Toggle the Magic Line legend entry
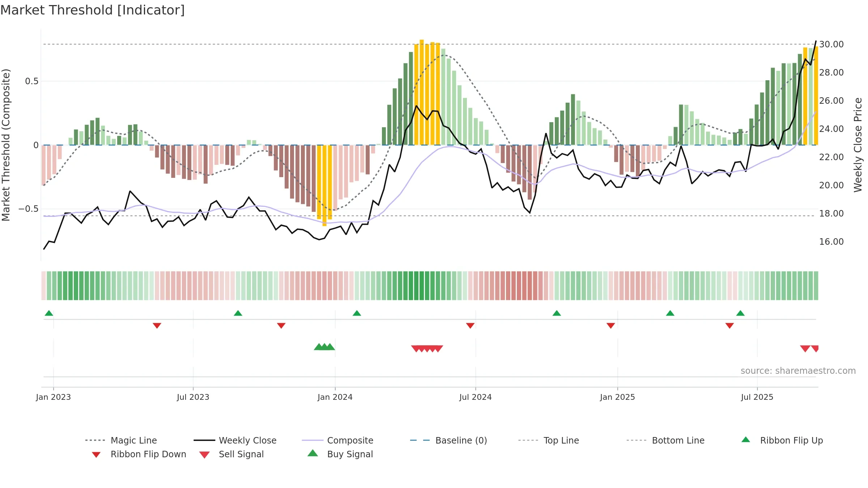Image resolution: width=868 pixels, height=488 pixels. click(121, 440)
